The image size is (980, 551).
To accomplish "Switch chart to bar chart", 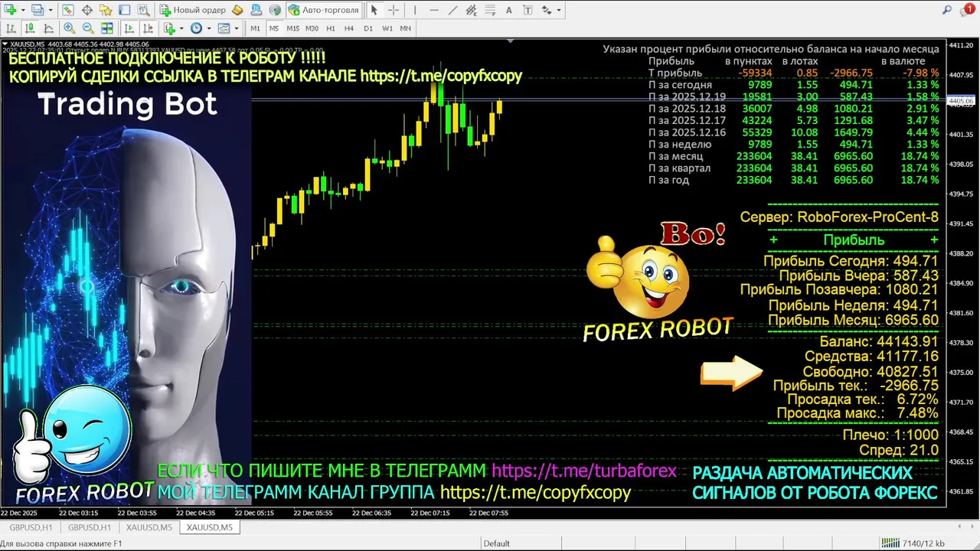I will 11,28.
